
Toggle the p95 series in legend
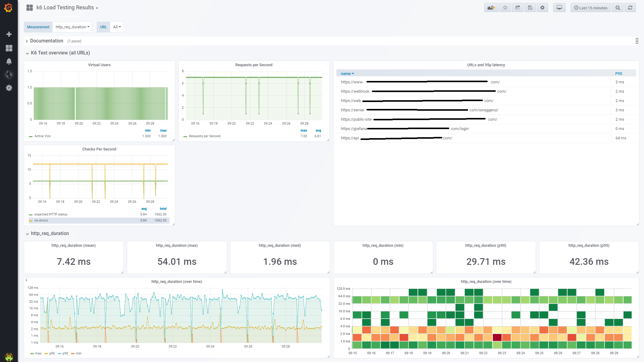(65, 354)
